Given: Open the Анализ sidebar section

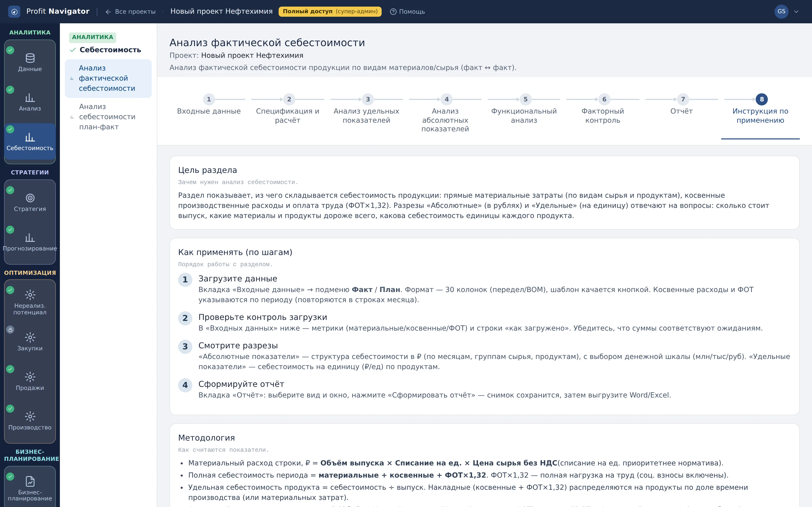Looking at the screenshot, I should click(30, 102).
